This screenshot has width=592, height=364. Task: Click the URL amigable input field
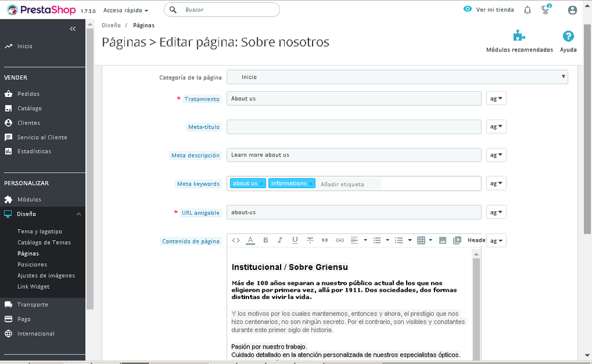pos(354,212)
